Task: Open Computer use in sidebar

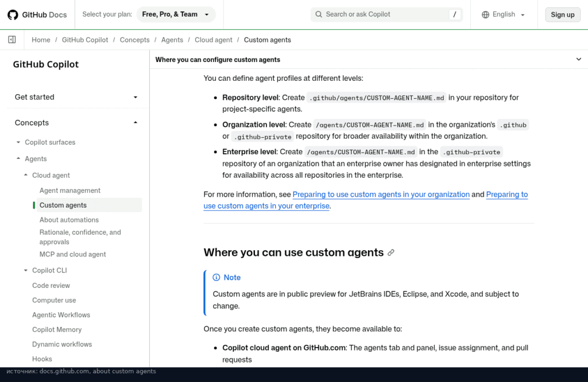Action: (54, 300)
